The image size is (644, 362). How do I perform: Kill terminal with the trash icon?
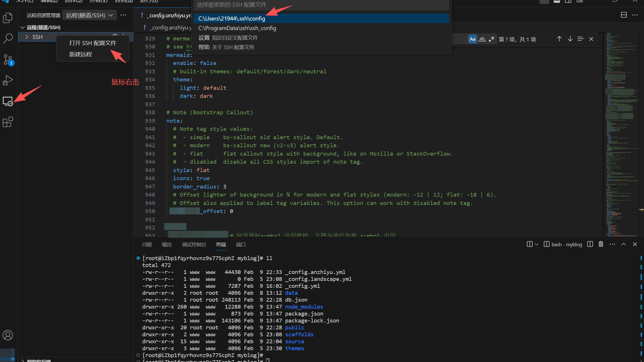click(601, 244)
